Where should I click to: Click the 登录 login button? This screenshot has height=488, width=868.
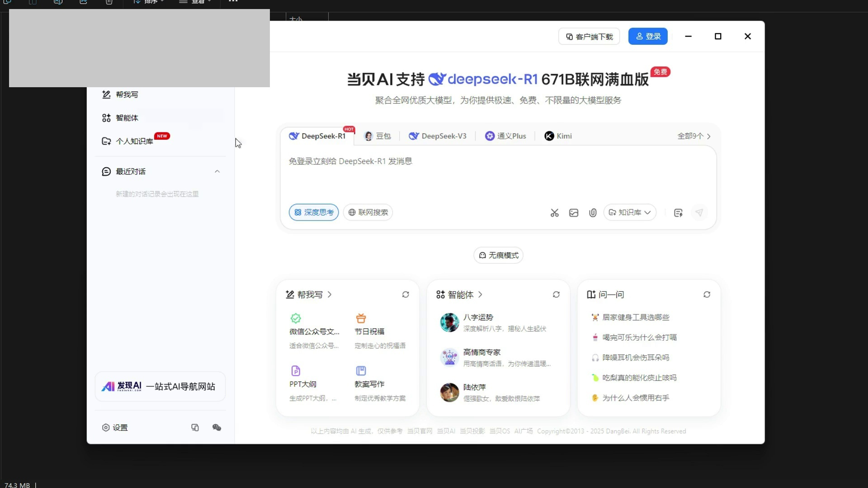tap(647, 36)
